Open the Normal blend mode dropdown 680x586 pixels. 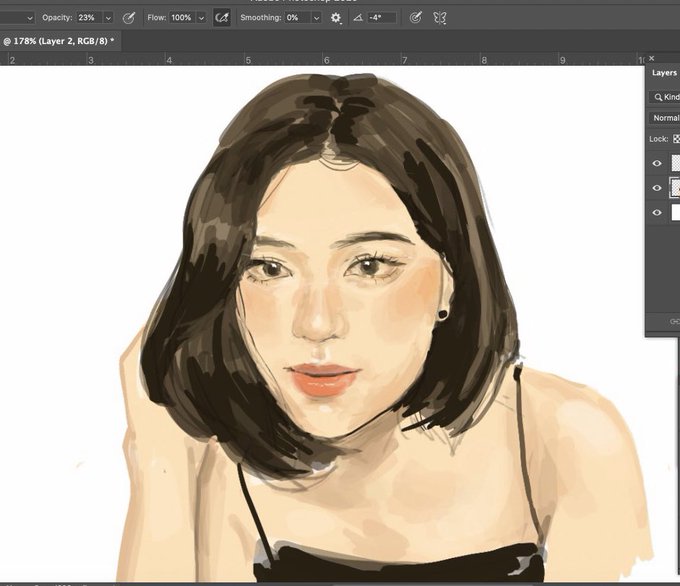point(665,118)
